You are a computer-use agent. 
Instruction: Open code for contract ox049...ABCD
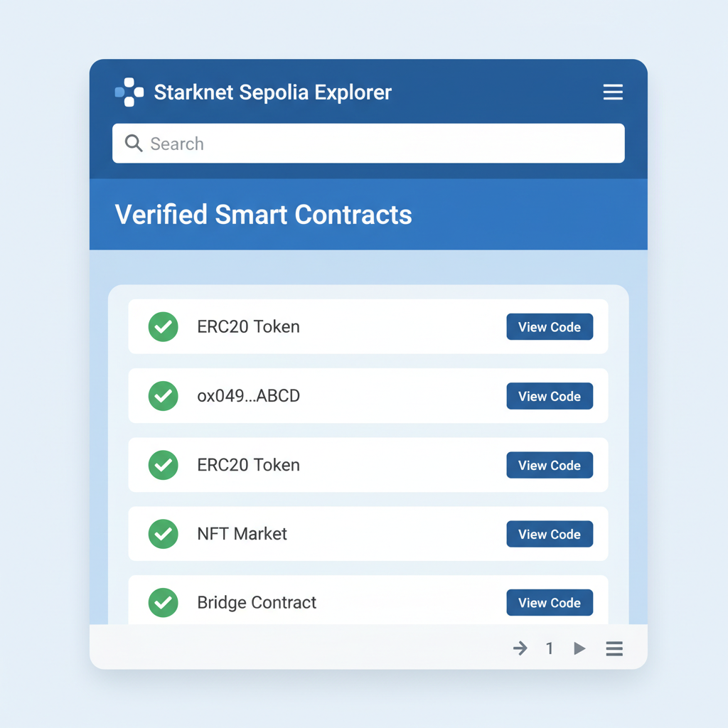click(x=550, y=396)
